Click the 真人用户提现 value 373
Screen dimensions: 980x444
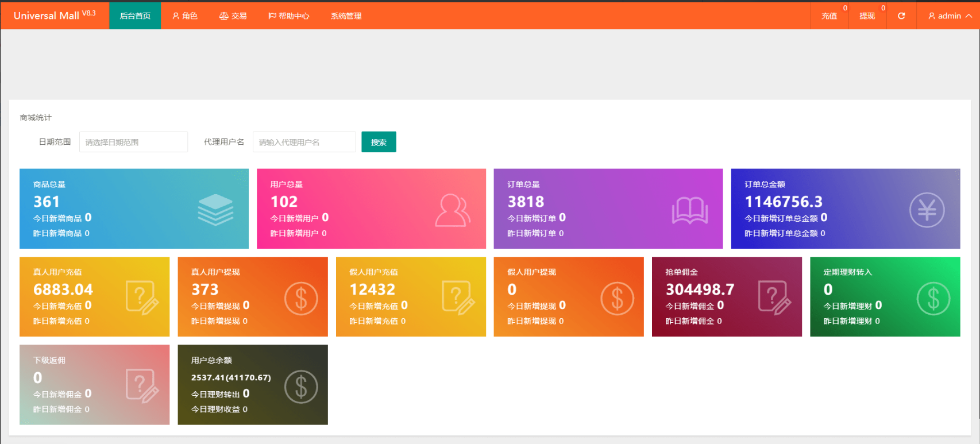[205, 289]
